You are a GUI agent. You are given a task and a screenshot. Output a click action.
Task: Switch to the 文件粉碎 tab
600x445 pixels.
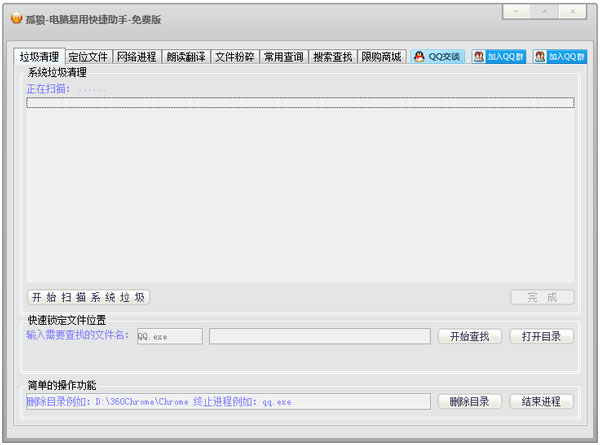pos(235,57)
